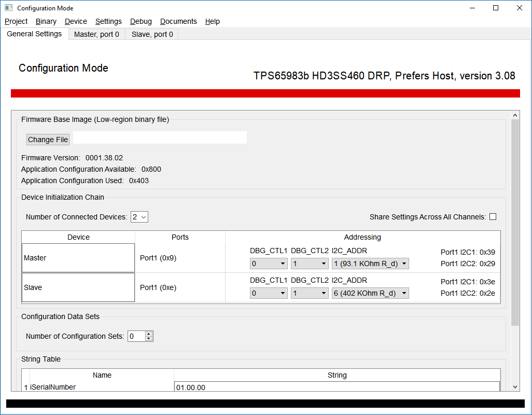Screen dimensions: 532x415
Task: Decrease Number of Configuration Sets
Action: [x=149, y=339]
